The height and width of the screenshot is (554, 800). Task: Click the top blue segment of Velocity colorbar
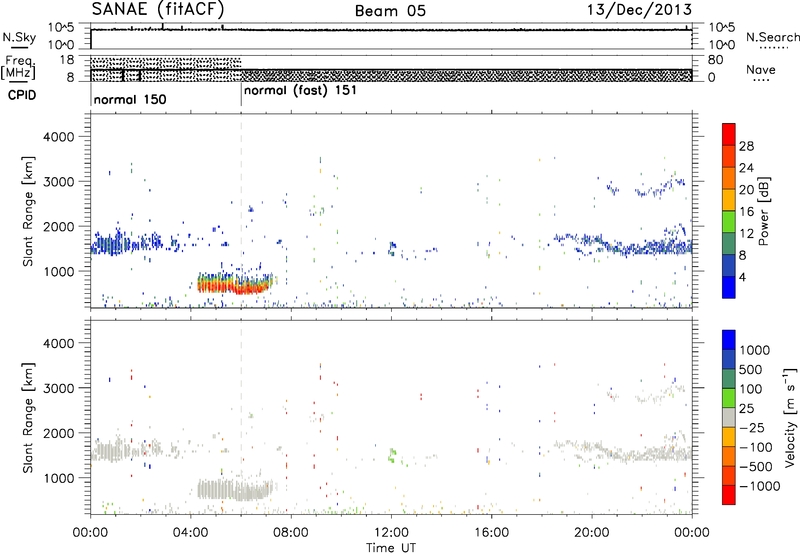[729, 340]
